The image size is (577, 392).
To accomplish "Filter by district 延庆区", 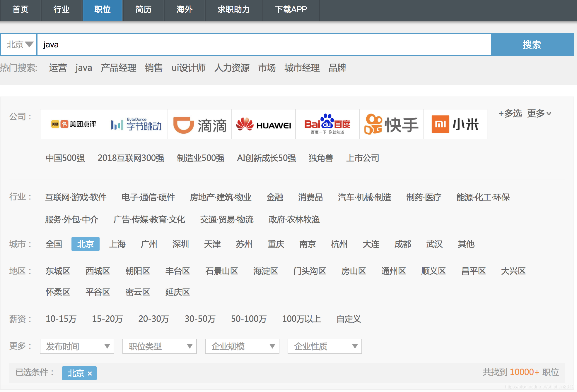I will 177,292.
